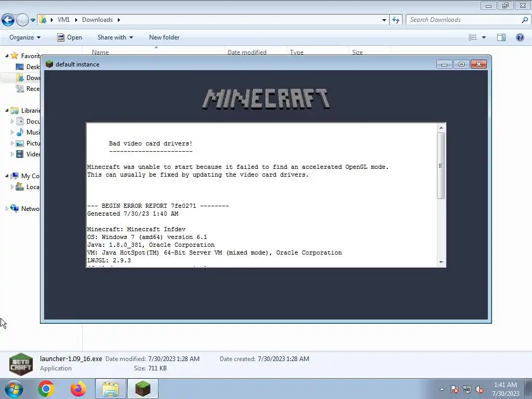The image size is (532, 399).
Task: Click VM1 in the address breadcrumb
Action: (63, 20)
